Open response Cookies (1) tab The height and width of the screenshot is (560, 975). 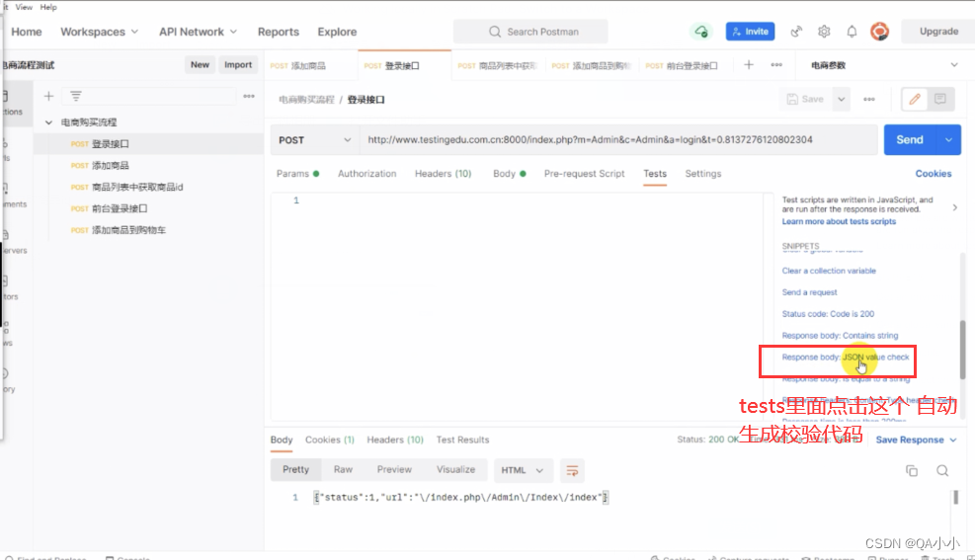[x=330, y=440]
